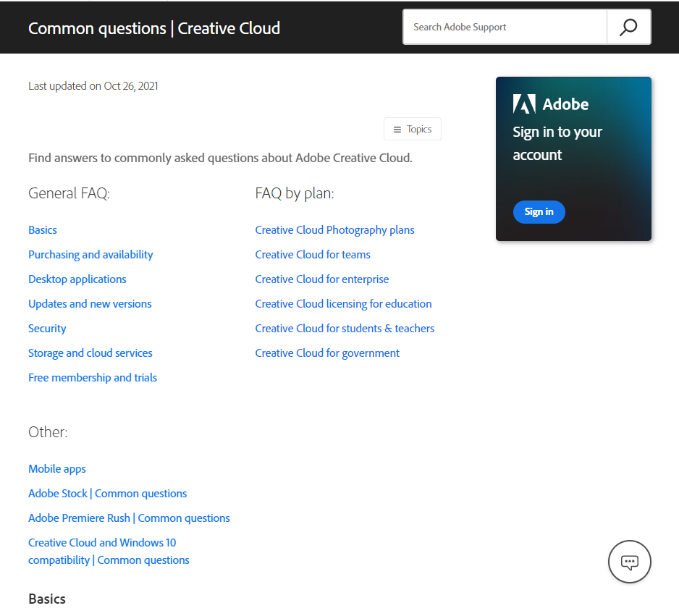Viewport: 679px width, 616px height.
Task: Open Creative Cloud for enterprise FAQ
Action: click(322, 279)
